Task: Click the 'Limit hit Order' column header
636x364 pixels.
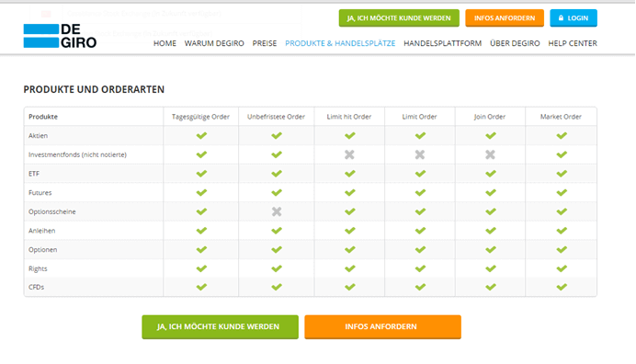Action: [x=349, y=117]
